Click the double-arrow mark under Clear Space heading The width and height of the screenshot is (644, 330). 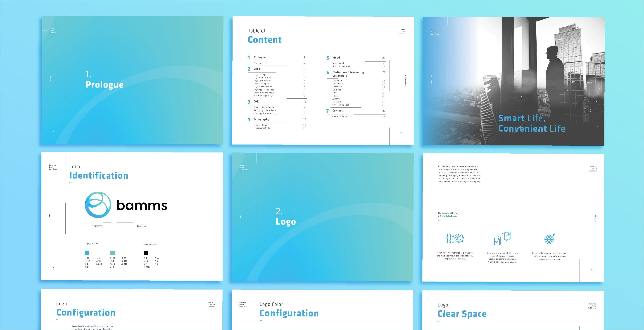coord(439,321)
